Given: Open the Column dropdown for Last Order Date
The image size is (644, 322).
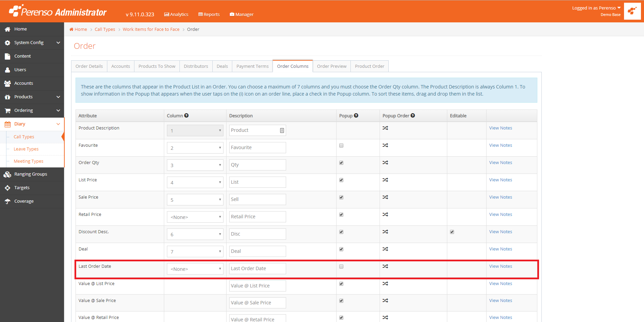Looking at the screenshot, I should (x=195, y=269).
